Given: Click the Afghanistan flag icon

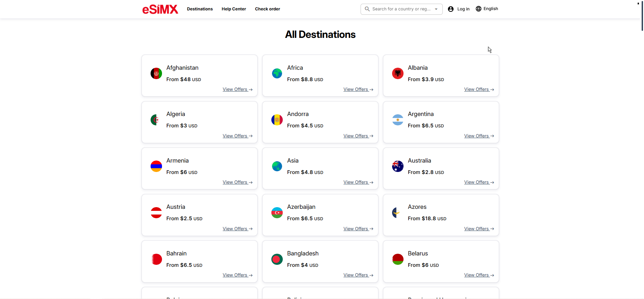Looking at the screenshot, I should point(156,73).
